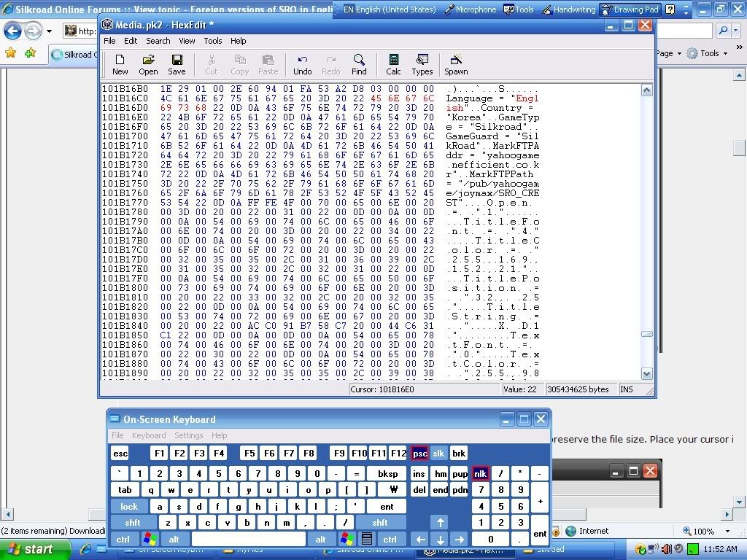Open language bar Tools
The width and height of the screenshot is (747, 560).
pyautogui.click(x=519, y=9)
